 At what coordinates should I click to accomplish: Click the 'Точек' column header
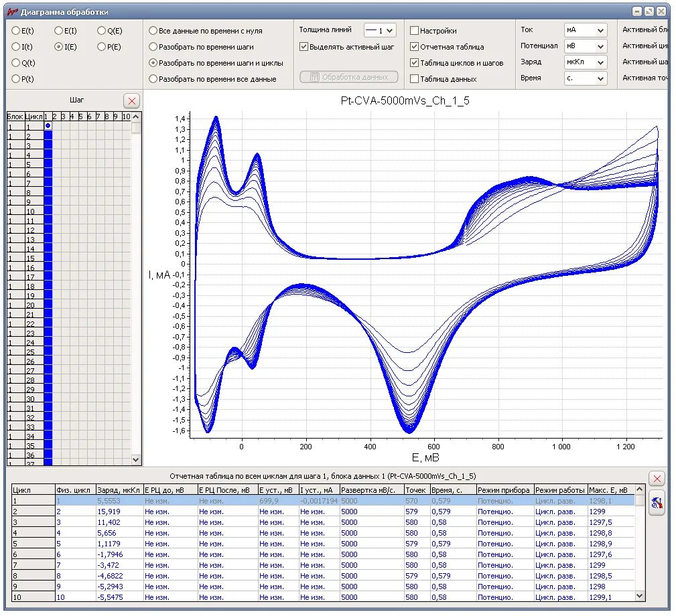(417, 490)
